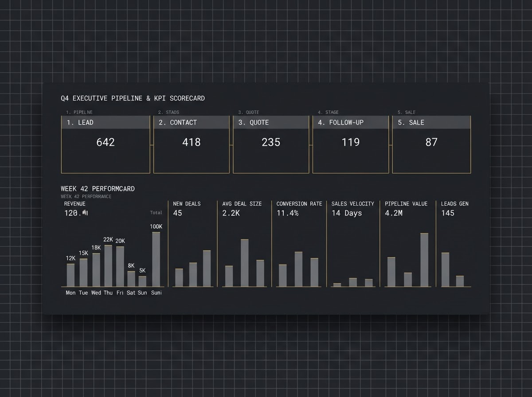Select the Sat axis label

click(x=131, y=292)
